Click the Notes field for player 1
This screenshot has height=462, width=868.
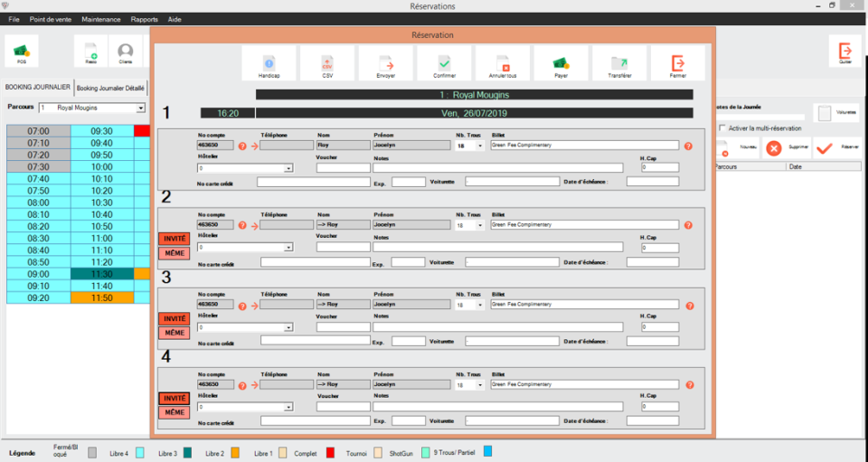[497, 167]
